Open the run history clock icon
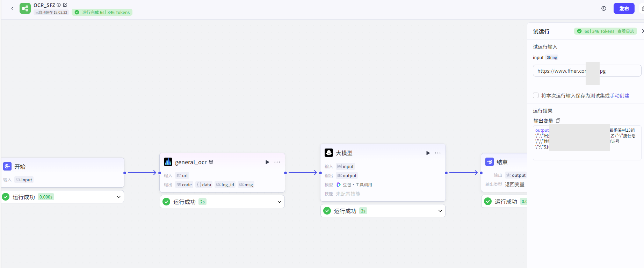The image size is (644, 268). [x=603, y=8]
